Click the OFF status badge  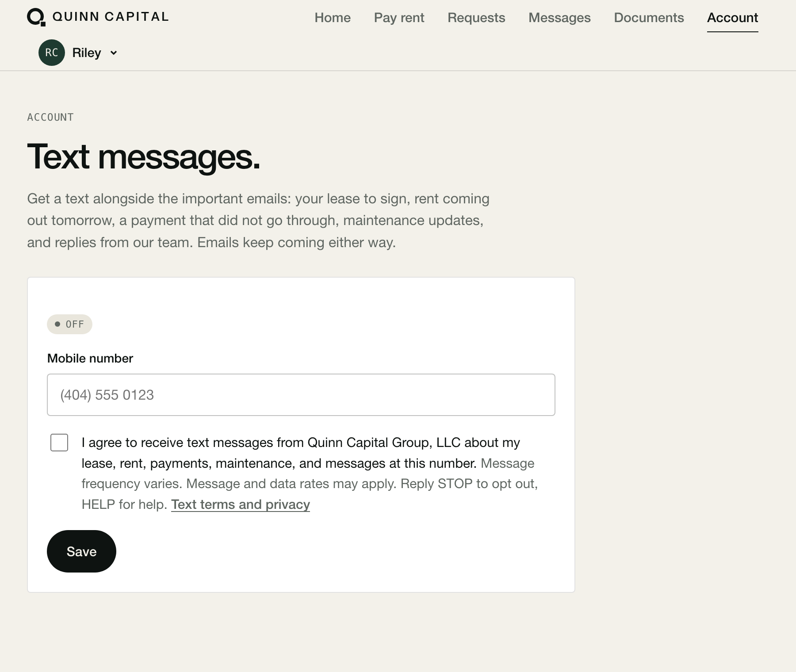pos(69,324)
